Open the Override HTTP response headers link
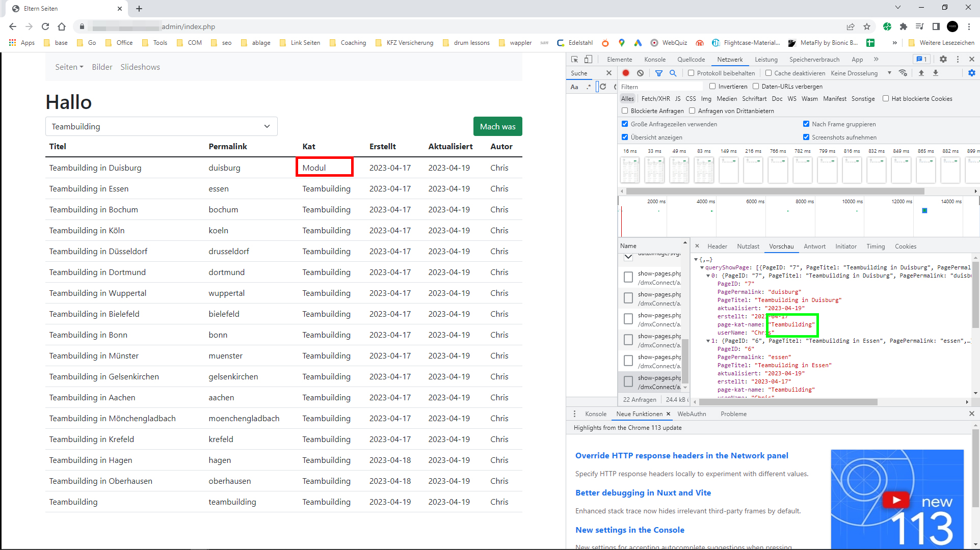Image resolution: width=980 pixels, height=550 pixels. coord(681,455)
